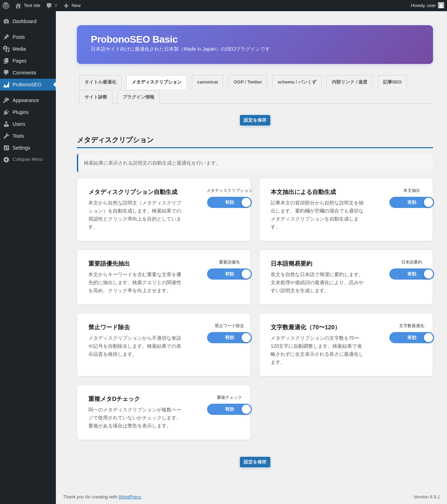The image size is (447, 504).
Task: Click the 日本語簡易要約 card heading
Action: 292,264
